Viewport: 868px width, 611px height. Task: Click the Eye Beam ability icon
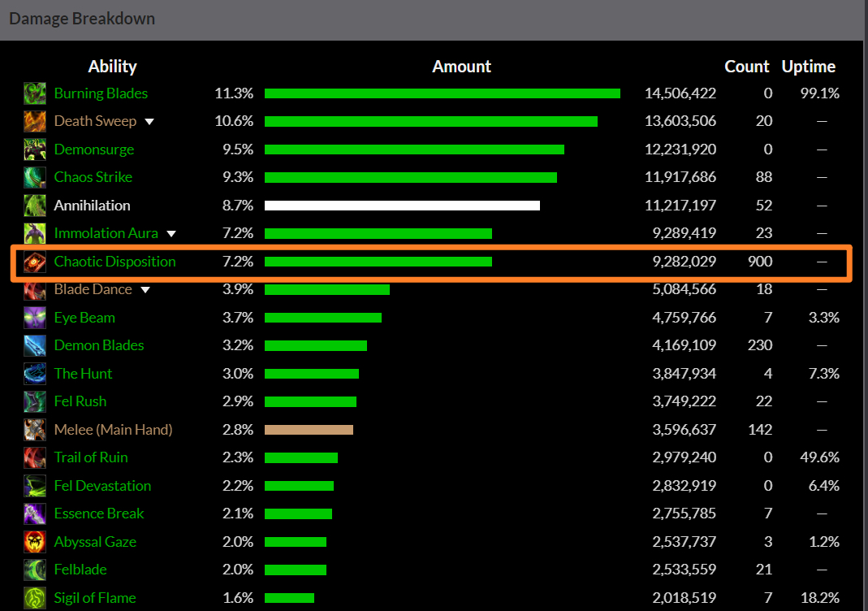coord(34,318)
